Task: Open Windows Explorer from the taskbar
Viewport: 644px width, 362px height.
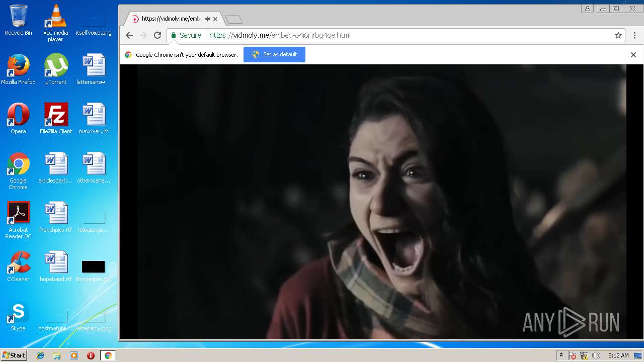Action: 57,355
